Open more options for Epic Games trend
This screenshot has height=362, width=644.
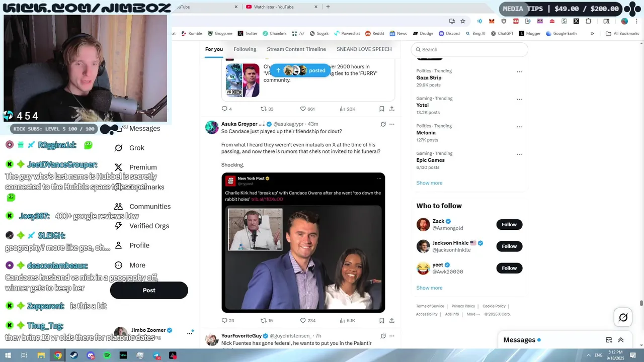point(519,154)
